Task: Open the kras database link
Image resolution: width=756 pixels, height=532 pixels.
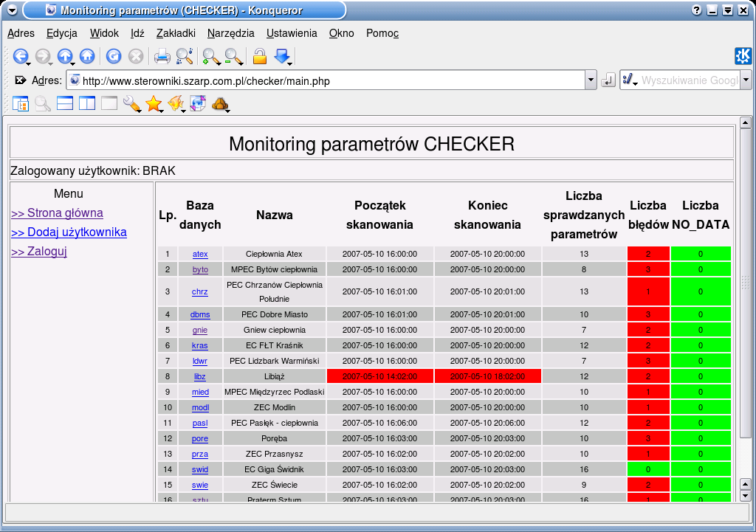Action: pyautogui.click(x=199, y=345)
